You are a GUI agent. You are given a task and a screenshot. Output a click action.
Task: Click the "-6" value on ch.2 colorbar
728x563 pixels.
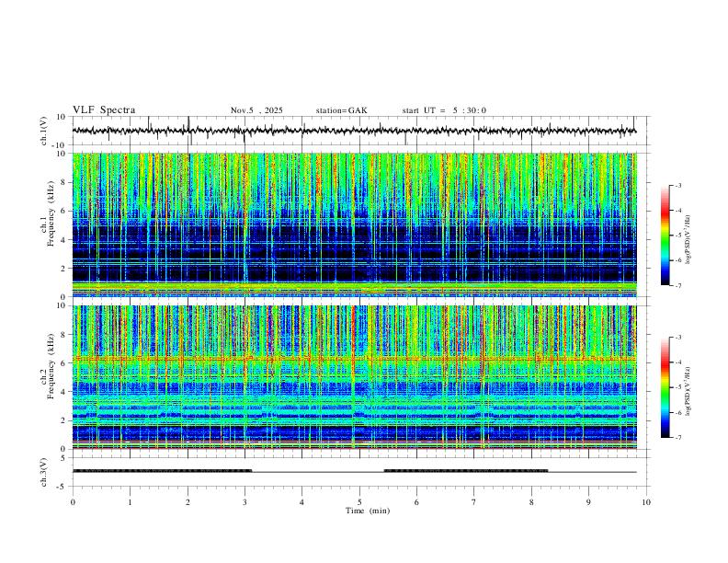pyautogui.click(x=677, y=412)
